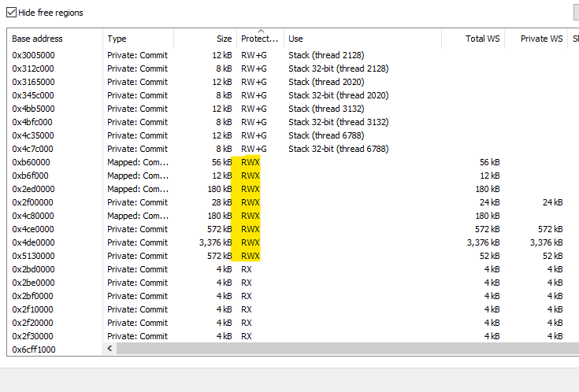579x392 pixels.
Task: Click 52 kB Total WS in 0x5130000 row
Action: [489, 256]
